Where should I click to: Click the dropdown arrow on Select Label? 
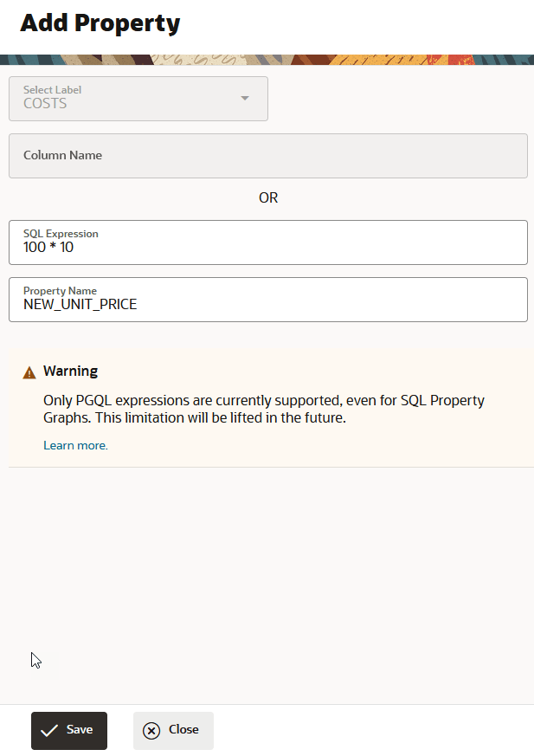coord(244,99)
